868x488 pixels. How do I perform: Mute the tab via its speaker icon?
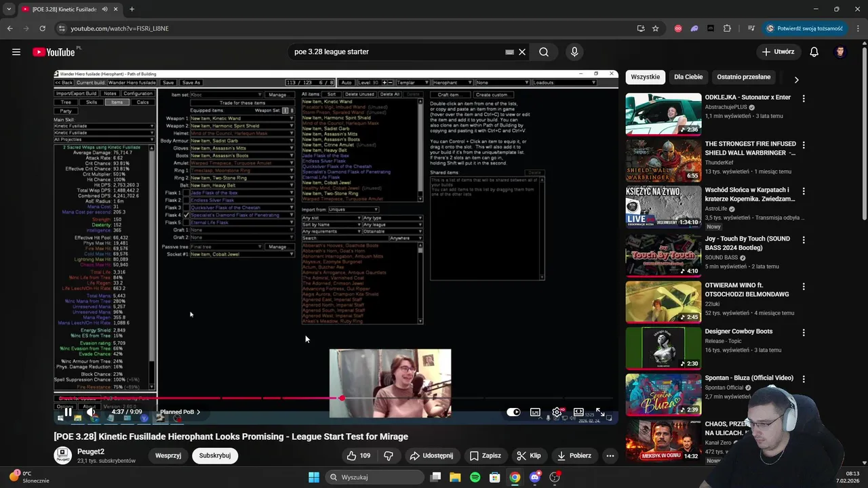click(104, 9)
